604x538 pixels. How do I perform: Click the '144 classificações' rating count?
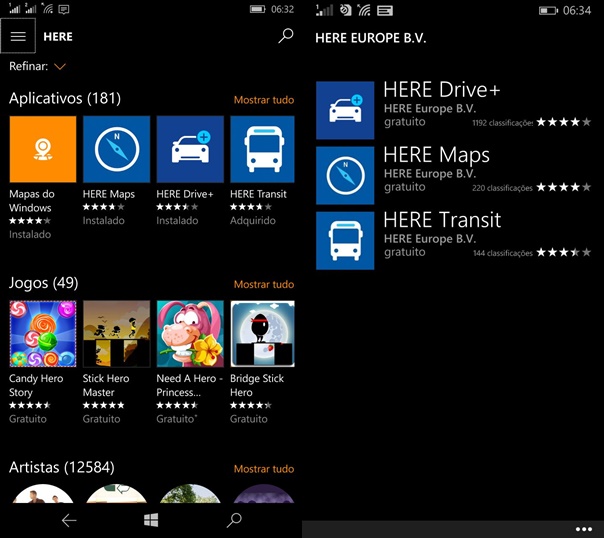click(x=503, y=253)
